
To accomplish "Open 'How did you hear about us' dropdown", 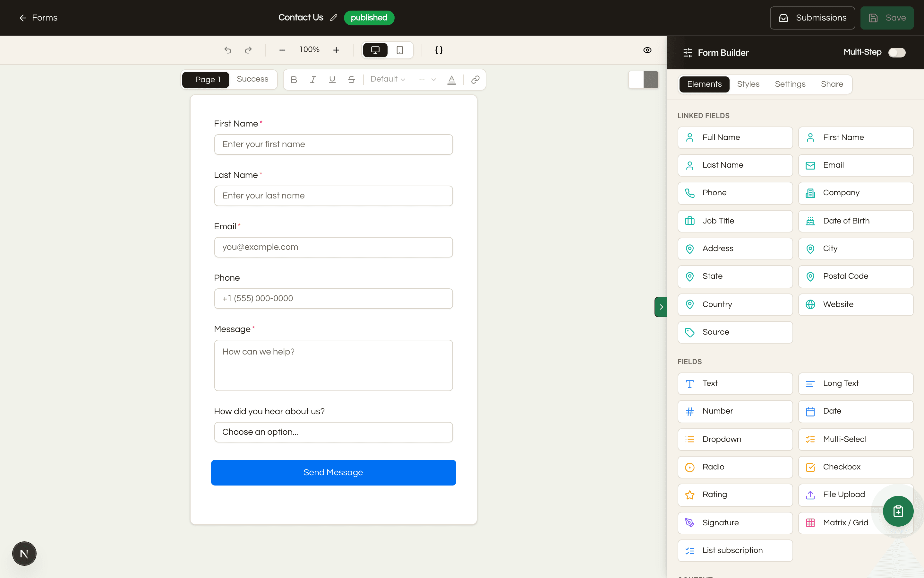I will pos(333,432).
